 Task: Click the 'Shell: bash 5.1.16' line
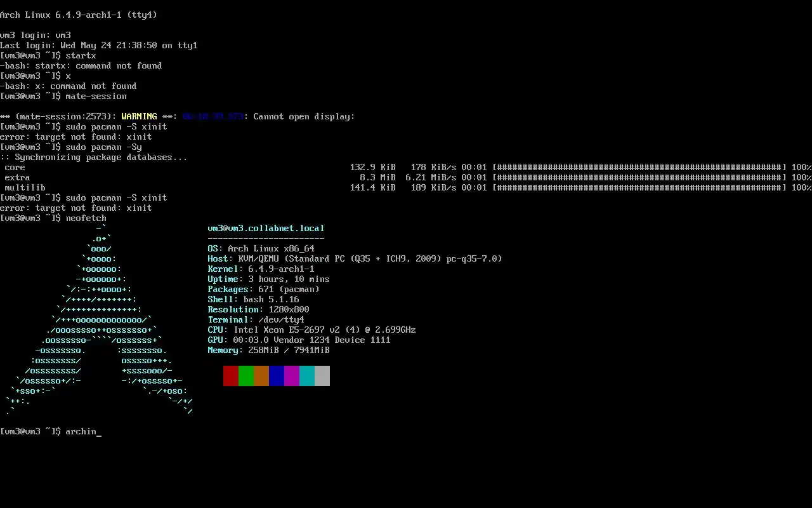click(x=254, y=299)
